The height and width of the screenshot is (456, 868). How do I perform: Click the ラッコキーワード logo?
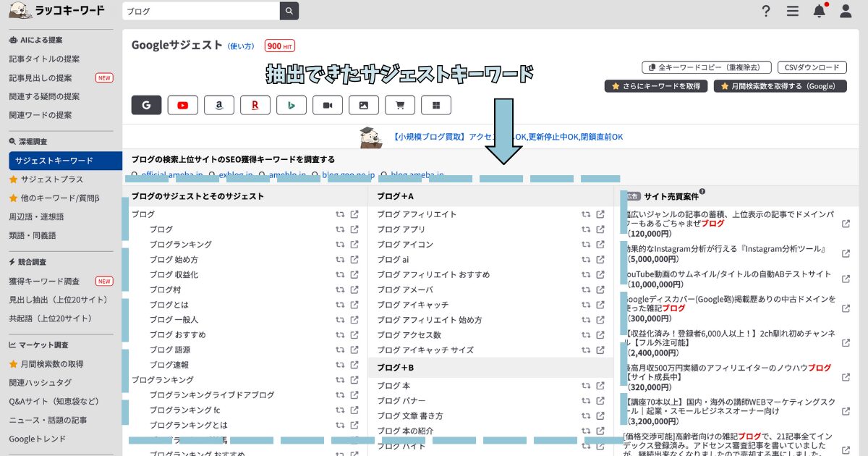57,11
